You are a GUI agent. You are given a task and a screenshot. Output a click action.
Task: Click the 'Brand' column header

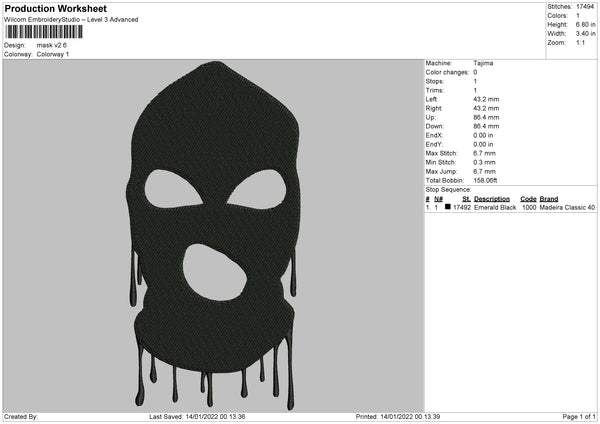click(549, 199)
